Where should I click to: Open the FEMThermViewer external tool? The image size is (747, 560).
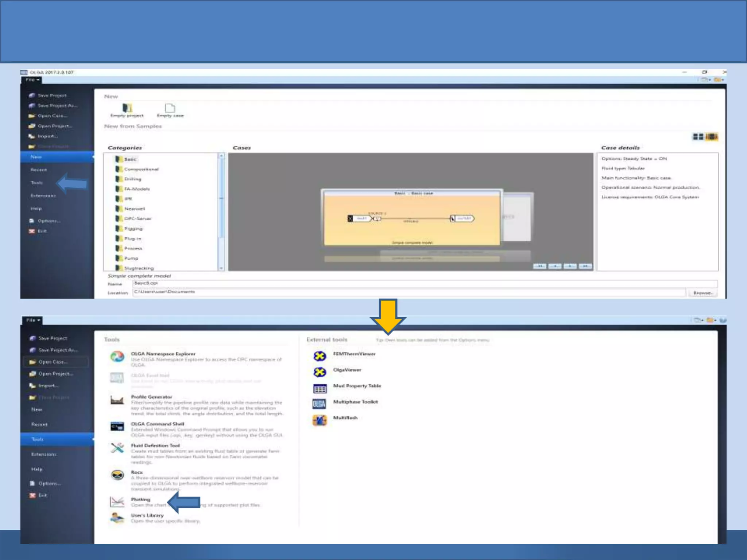click(354, 354)
